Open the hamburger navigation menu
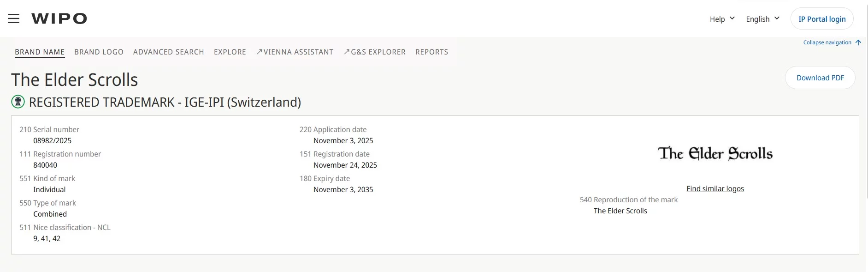This screenshot has height=272, width=868. (x=14, y=18)
